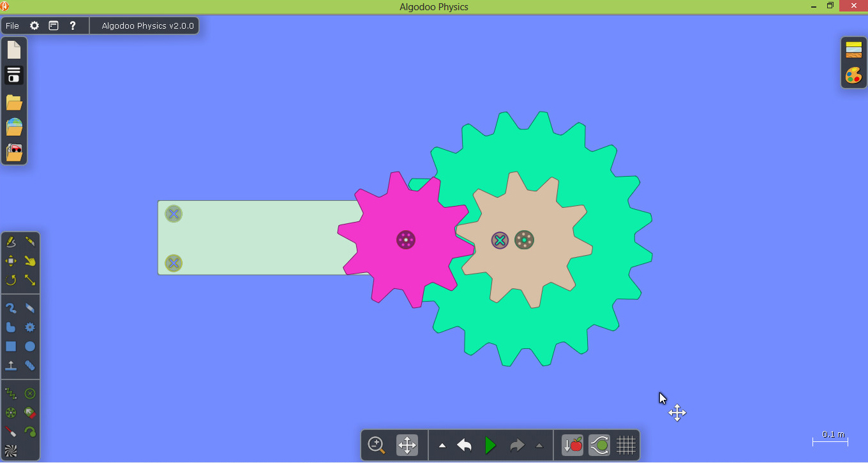The width and height of the screenshot is (868, 463).
Task: Activate the Rotate tool
Action: 11,280
